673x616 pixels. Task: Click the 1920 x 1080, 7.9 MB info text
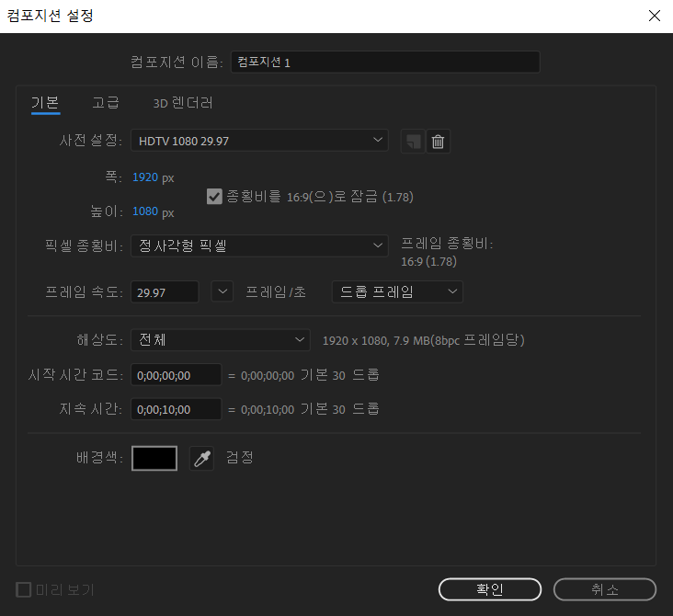click(x=423, y=340)
